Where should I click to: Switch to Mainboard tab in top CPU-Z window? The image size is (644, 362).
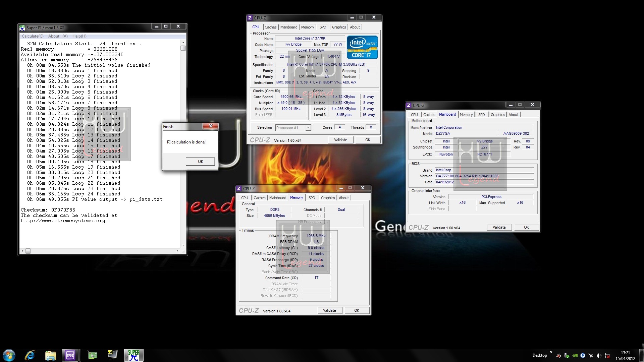pos(289,27)
